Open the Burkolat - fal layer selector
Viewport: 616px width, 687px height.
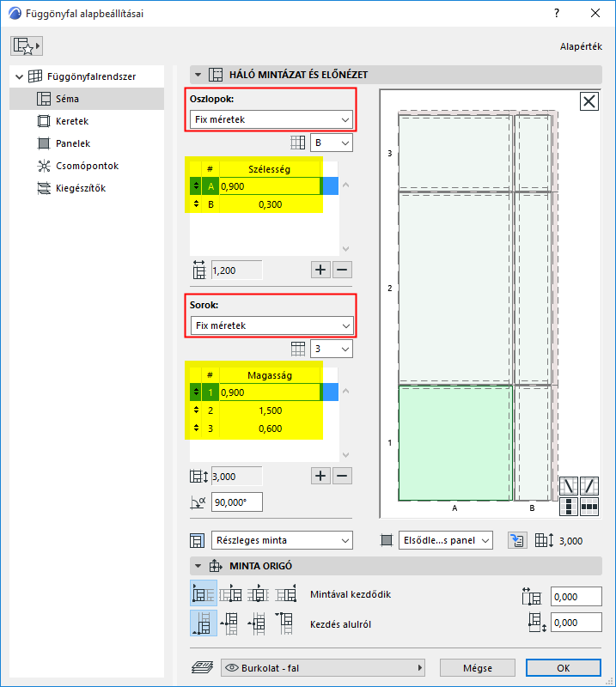[x=323, y=668]
